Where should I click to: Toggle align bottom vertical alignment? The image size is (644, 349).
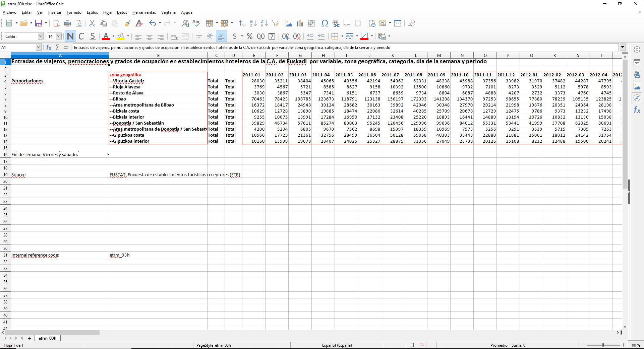tap(221, 36)
